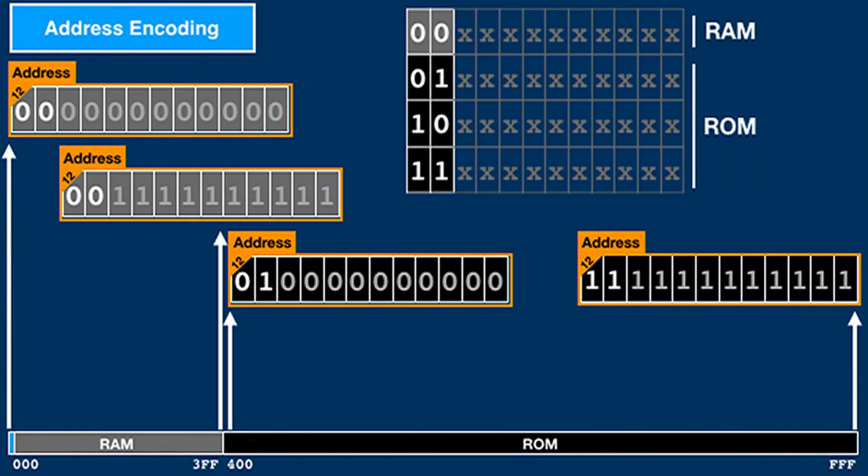Image resolution: width=868 pixels, height=476 pixels.
Task: Click the Address Encoding title button
Action: 132,28
